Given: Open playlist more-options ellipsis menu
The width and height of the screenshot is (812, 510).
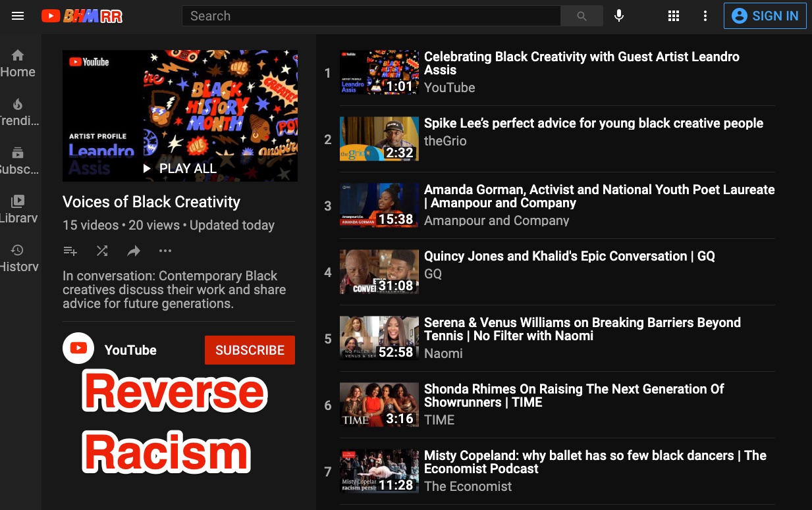Looking at the screenshot, I should (165, 251).
